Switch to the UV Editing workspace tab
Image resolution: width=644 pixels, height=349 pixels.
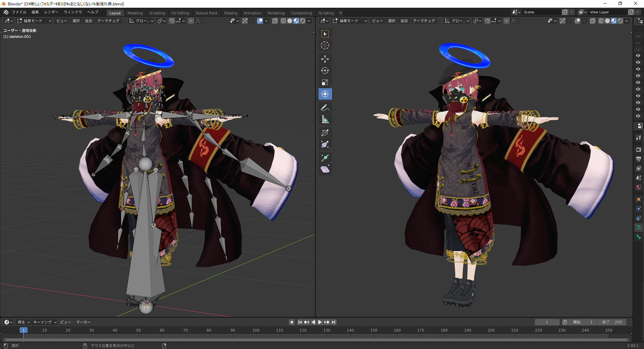pos(180,13)
